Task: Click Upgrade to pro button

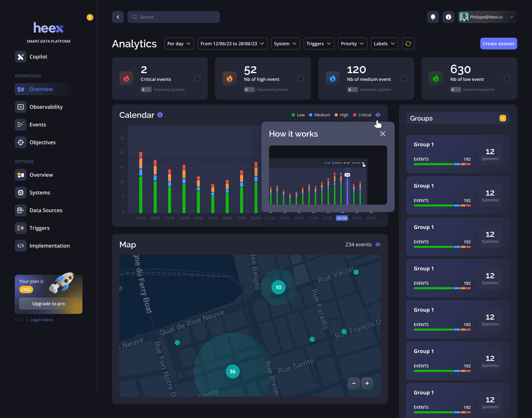Action: (x=48, y=304)
